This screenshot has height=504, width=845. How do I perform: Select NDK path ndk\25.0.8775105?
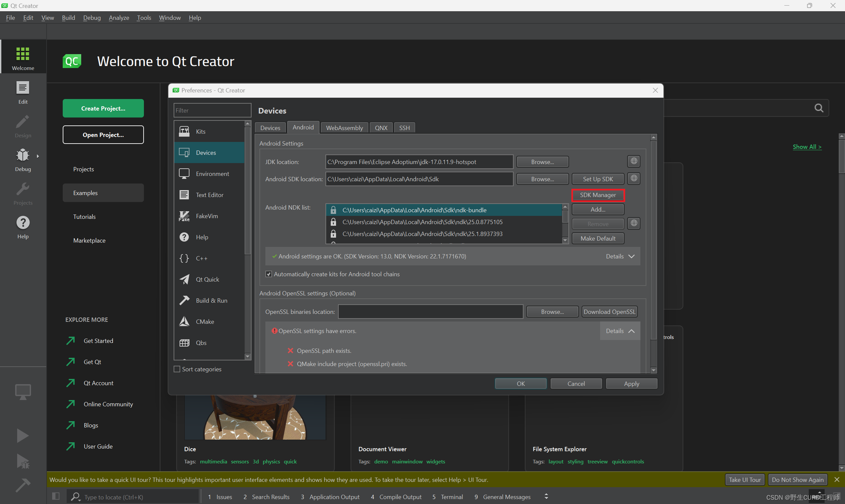[x=444, y=222]
